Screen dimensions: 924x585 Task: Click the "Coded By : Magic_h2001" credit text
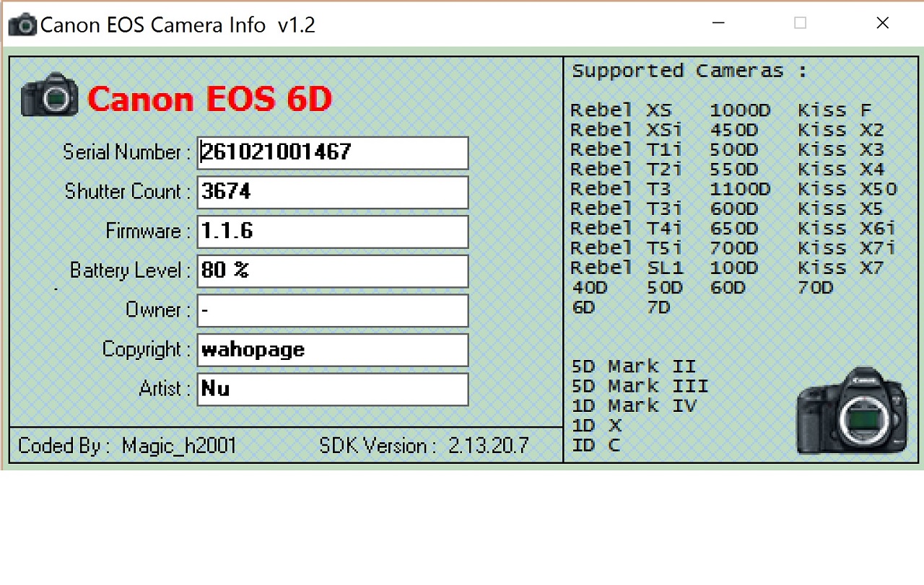click(127, 446)
